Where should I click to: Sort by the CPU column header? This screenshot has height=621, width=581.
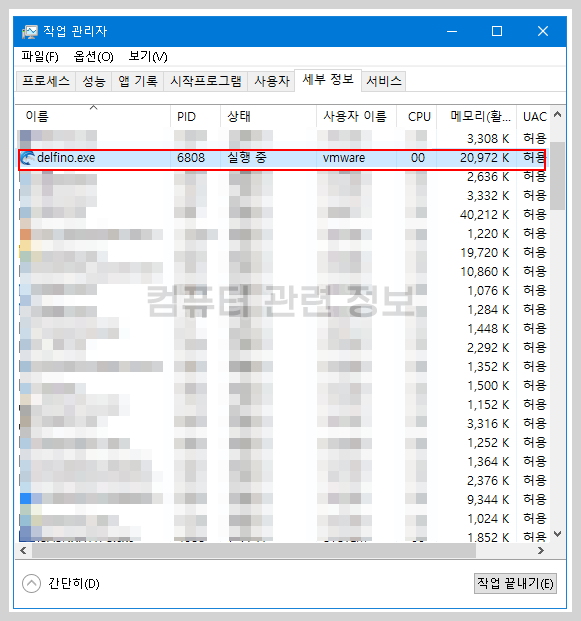(417, 116)
